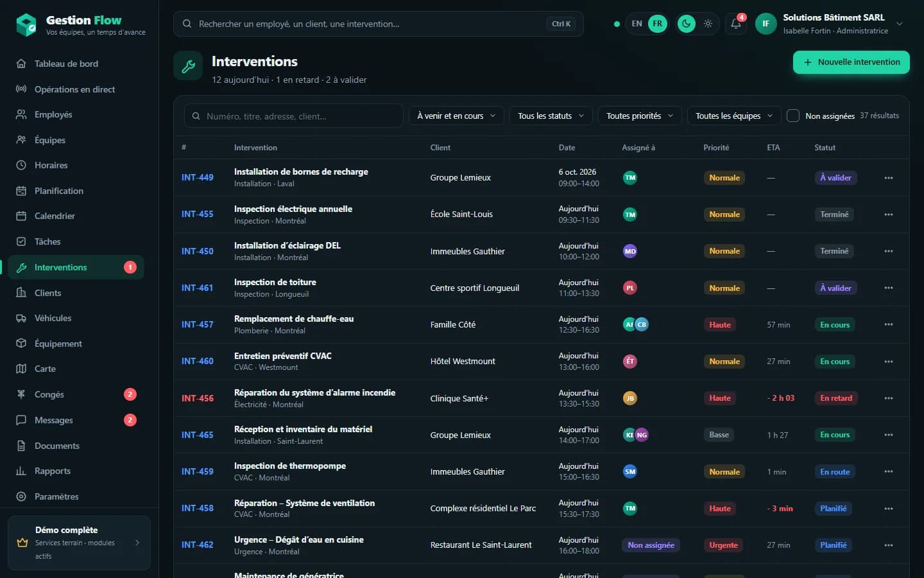
Task: Open the À venir et en cours dropdown
Action: pyautogui.click(x=456, y=116)
